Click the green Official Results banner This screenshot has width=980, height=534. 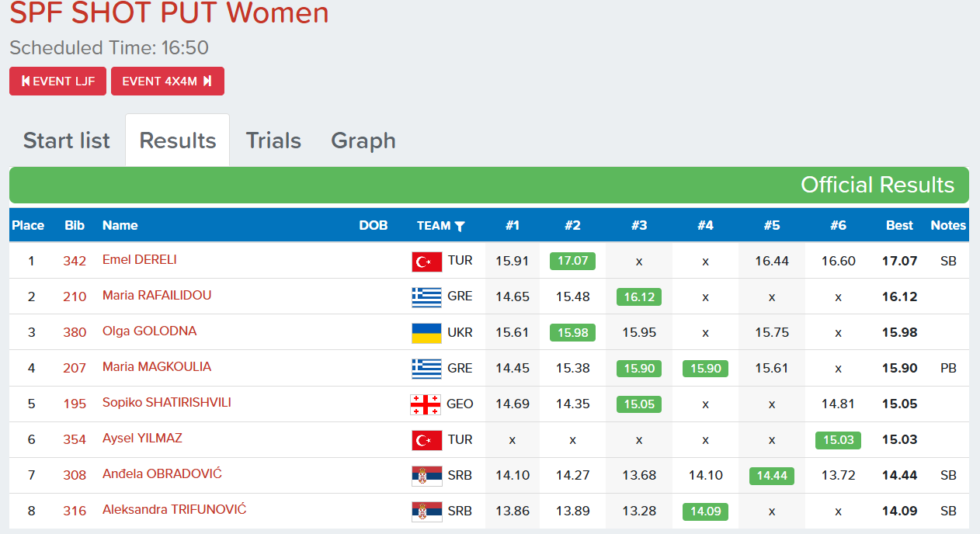[x=489, y=185]
